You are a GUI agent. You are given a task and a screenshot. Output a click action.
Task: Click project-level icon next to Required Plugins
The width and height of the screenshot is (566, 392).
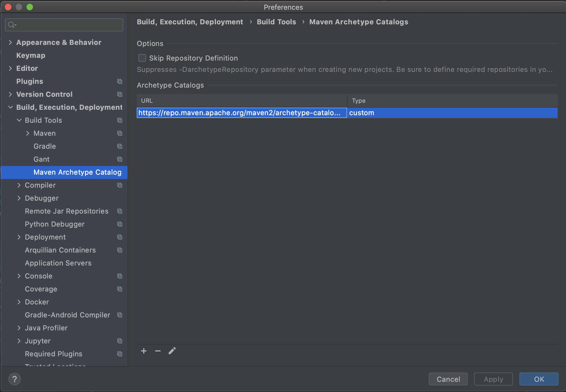(x=120, y=354)
